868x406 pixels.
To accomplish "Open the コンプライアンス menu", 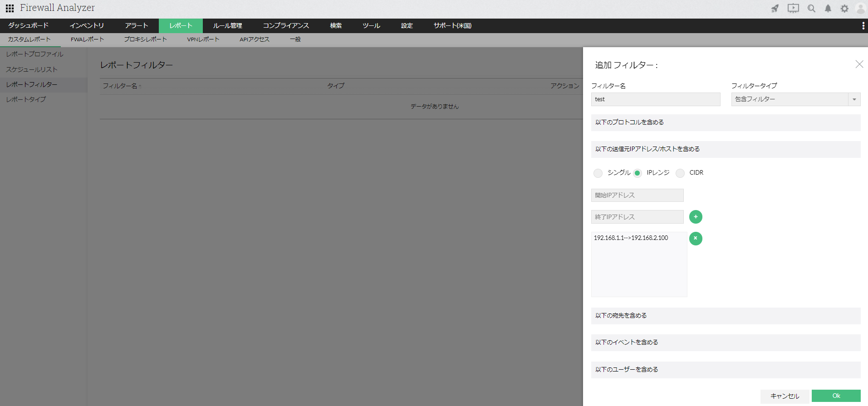I will point(286,26).
